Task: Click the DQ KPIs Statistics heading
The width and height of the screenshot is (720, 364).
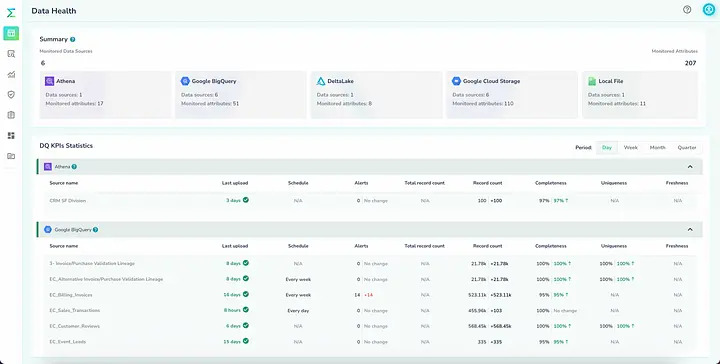Action: 66,146
